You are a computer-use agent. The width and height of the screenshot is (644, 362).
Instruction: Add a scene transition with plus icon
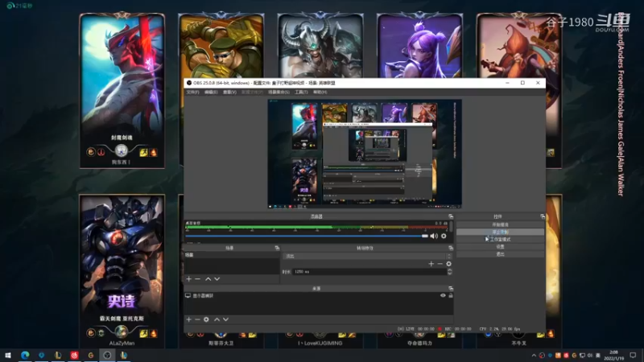[431, 264]
